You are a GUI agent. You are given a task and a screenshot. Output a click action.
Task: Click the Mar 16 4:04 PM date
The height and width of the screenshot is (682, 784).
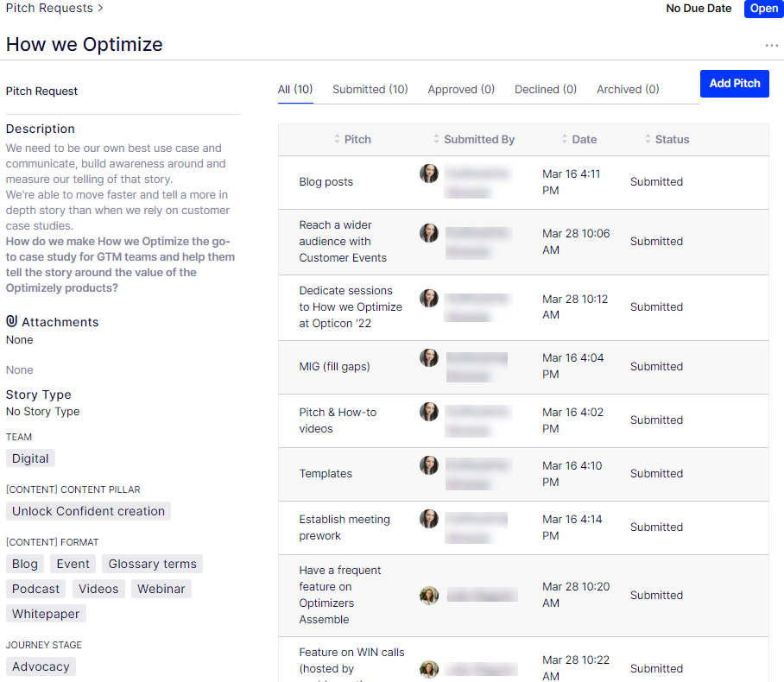(573, 366)
